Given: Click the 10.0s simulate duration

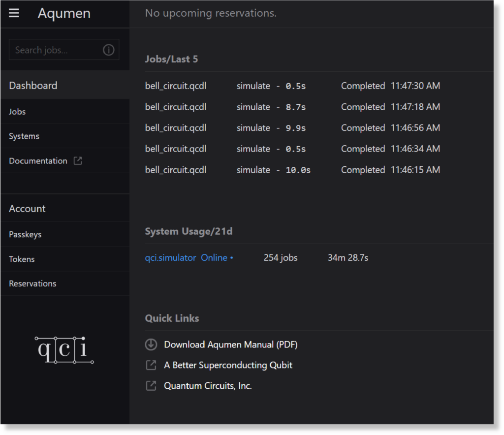Looking at the screenshot, I should point(298,170).
